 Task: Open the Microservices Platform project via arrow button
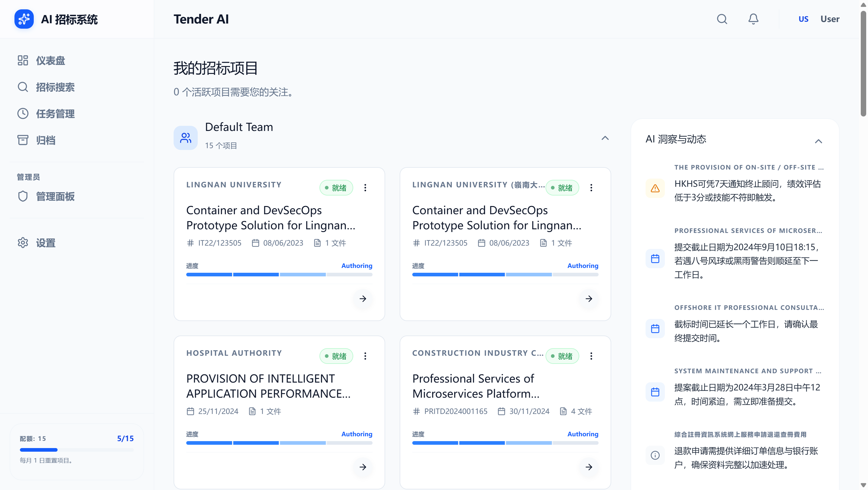click(589, 467)
